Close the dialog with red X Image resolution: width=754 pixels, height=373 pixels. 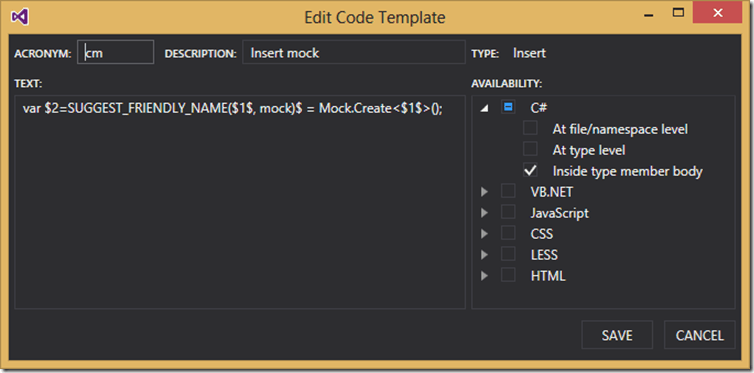pos(718,13)
